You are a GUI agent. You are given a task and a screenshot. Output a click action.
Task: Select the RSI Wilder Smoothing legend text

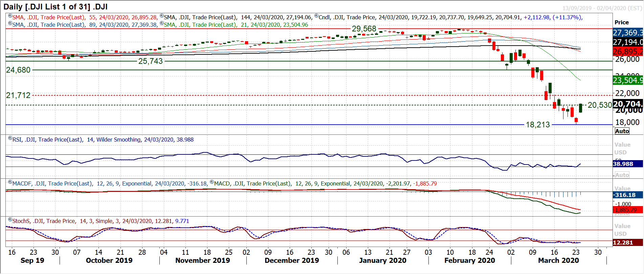[103, 140]
